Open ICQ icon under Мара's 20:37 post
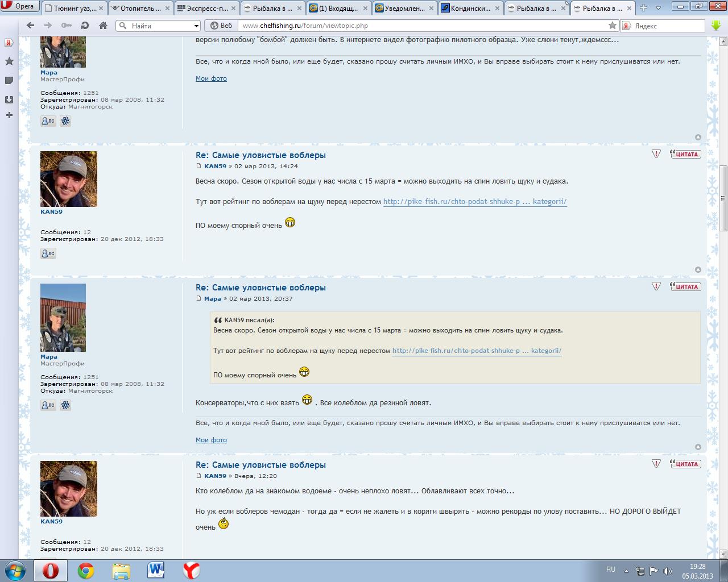Viewport: 728px width, 582px height. pyautogui.click(x=65, y=405)
